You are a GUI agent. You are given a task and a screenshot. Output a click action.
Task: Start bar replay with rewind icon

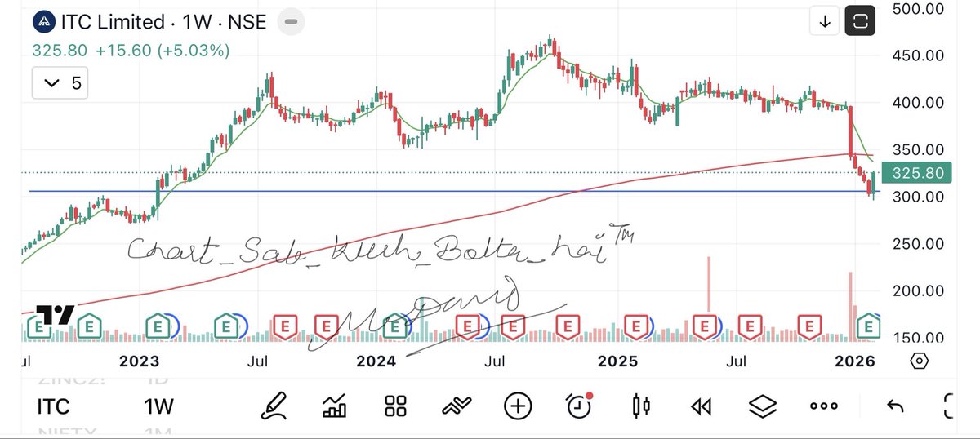702,405
